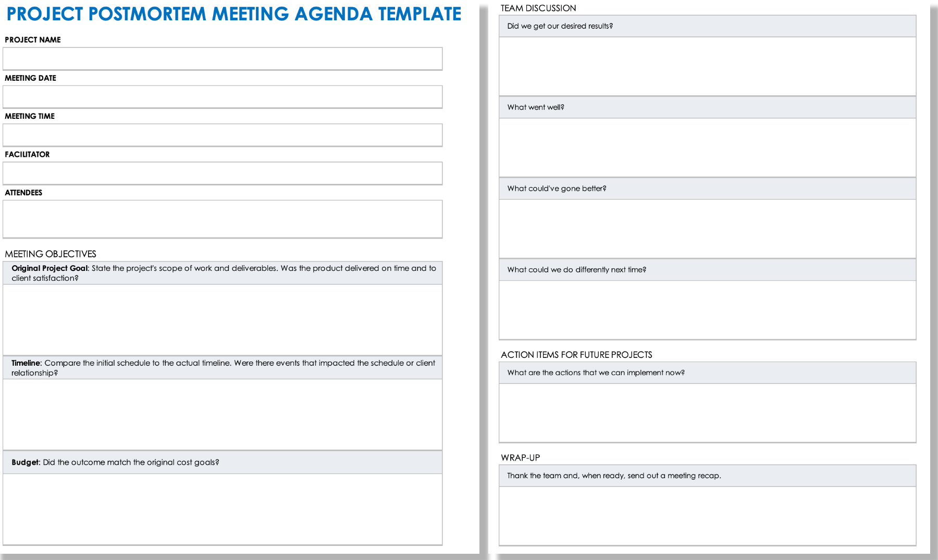
Task: Select the blank area under "What went well?"
Action: (x=707, y=147)
